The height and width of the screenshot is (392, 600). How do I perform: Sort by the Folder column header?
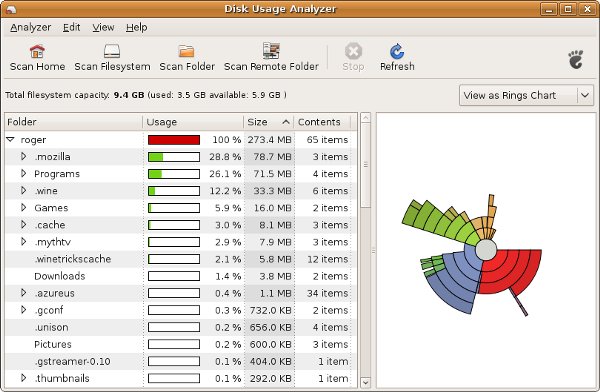click(x=74, y=122)
